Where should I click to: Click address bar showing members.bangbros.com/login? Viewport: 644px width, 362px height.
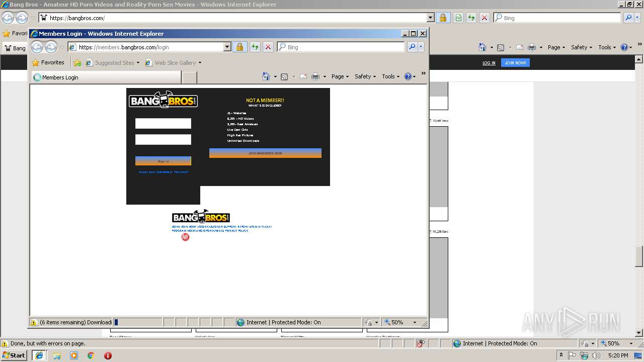click(149, 47)
